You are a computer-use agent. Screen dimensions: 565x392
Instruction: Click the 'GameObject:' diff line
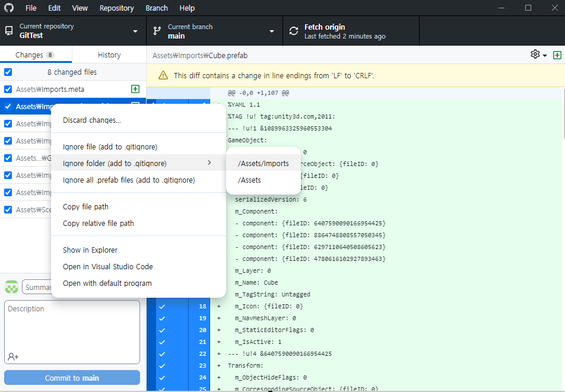click(x=247, y=141)
